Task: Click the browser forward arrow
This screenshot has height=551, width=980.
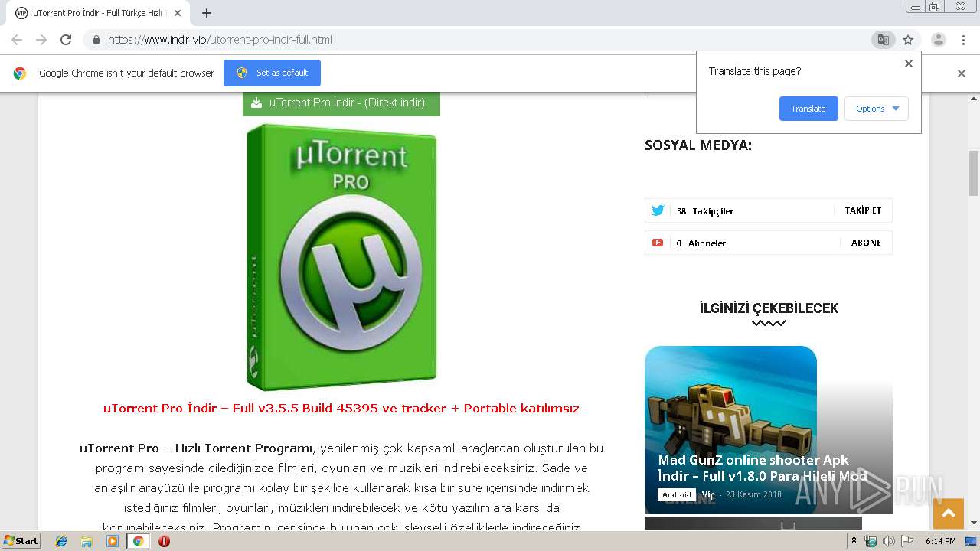Action: [x=41, y=40]
